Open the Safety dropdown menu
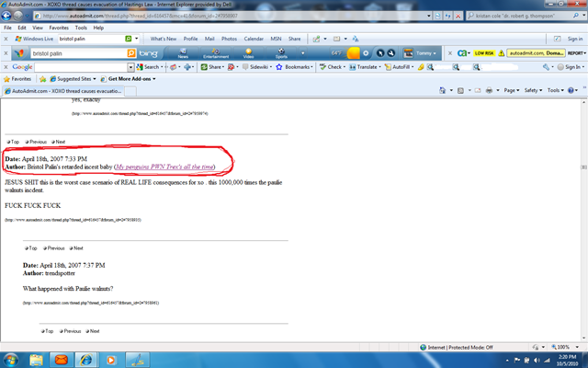The height and width of the screenshot is (368, 588). pyautogui.click(x=533, y=90)
